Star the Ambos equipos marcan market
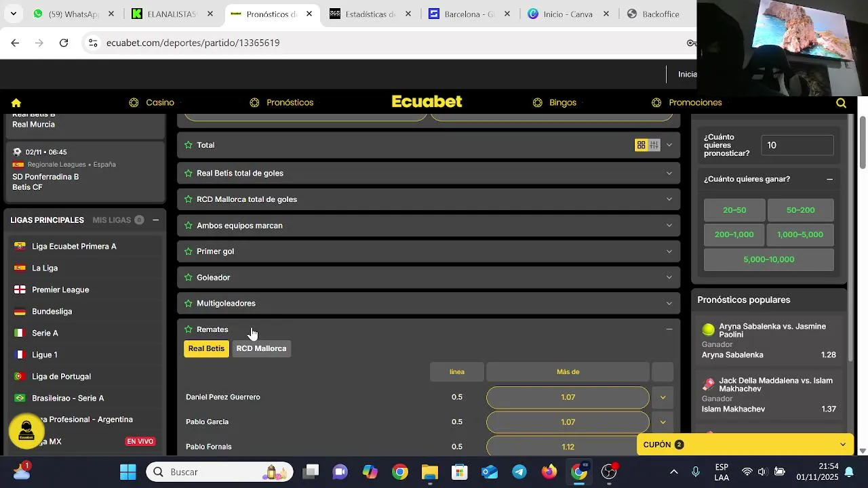Image resolution: width=868 pixels, height=488 pixels. (189, 225)
